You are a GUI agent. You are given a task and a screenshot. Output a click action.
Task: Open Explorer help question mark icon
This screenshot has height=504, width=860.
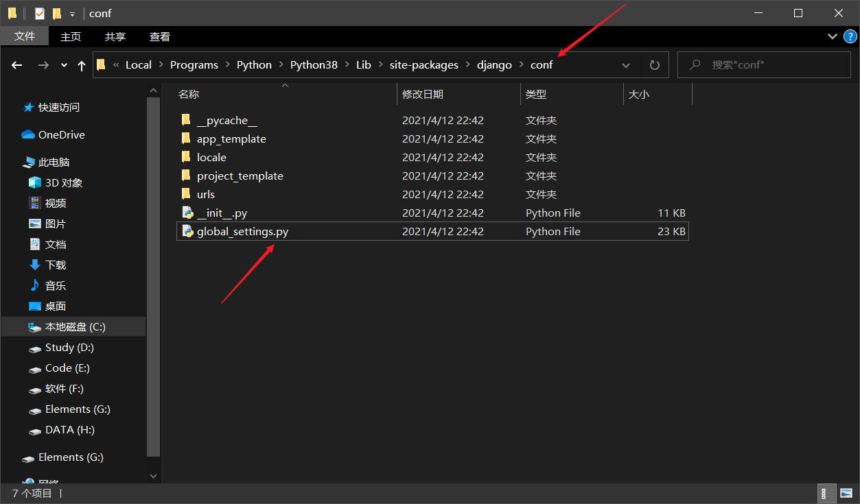pyautogui.click(x=850, y=36)
